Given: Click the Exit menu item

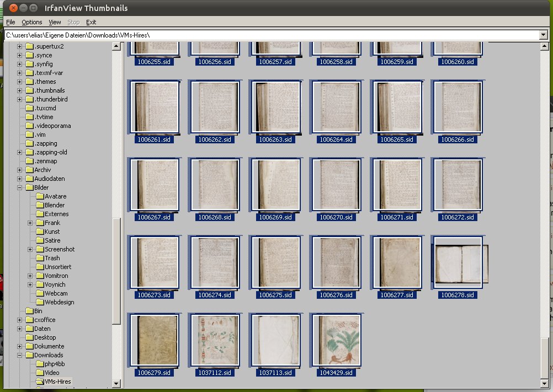Looking at the screenshot, I should [x=91, y=22].
